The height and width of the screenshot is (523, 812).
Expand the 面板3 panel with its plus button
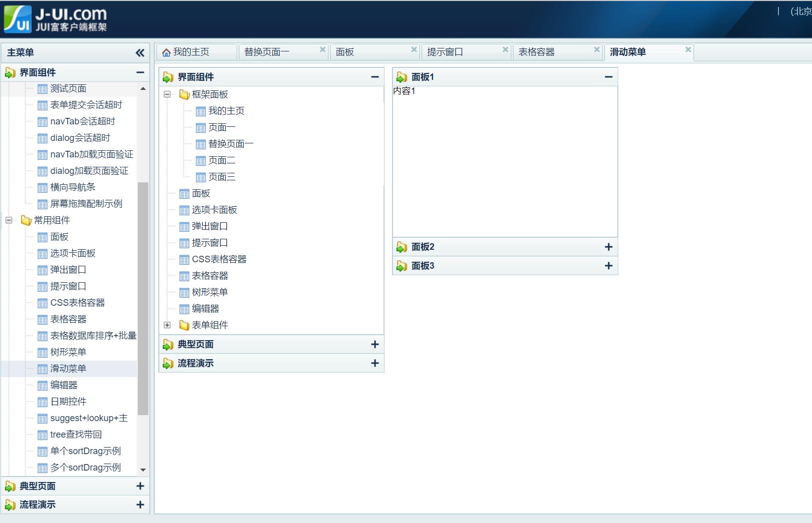click(609, 265)
